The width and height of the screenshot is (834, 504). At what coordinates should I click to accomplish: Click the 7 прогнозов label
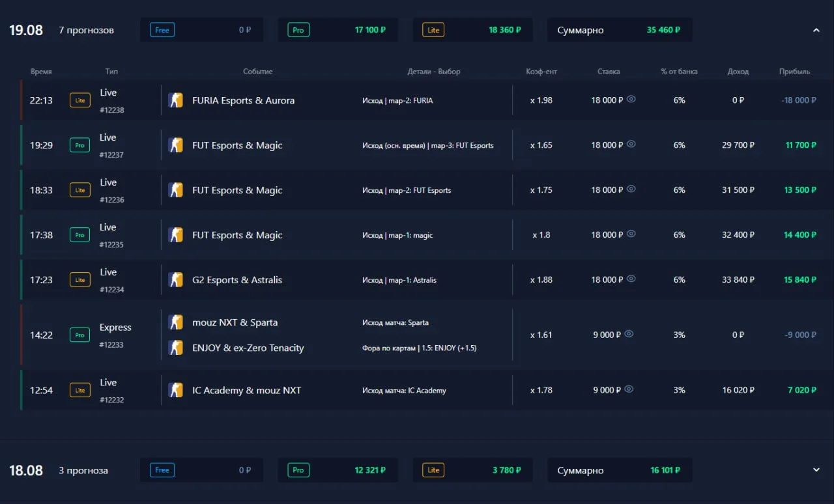[86, 30]
